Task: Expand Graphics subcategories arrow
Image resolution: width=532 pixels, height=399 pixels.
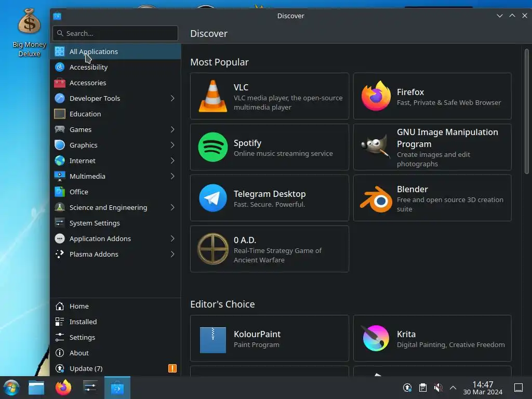Action: [172, 145]
